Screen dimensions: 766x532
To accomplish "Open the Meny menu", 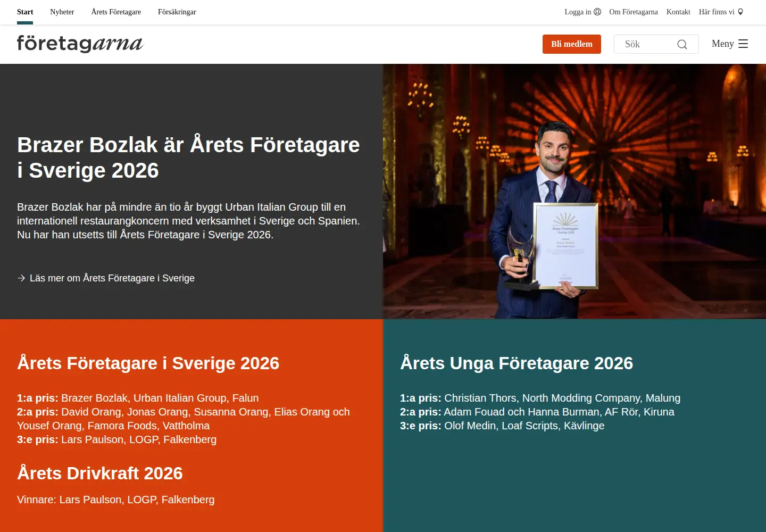I will pyautogui.click(x=730, y=44).
